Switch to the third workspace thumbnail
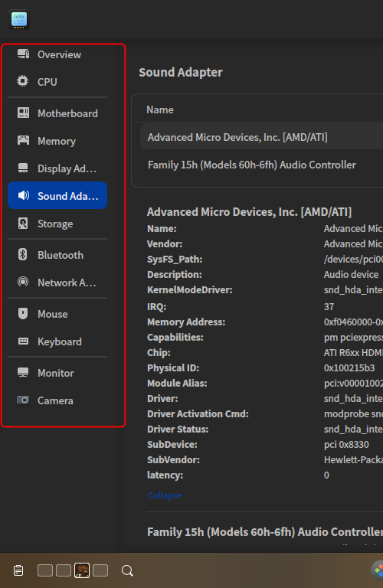The image size is (383, 588). coord(82,570)
